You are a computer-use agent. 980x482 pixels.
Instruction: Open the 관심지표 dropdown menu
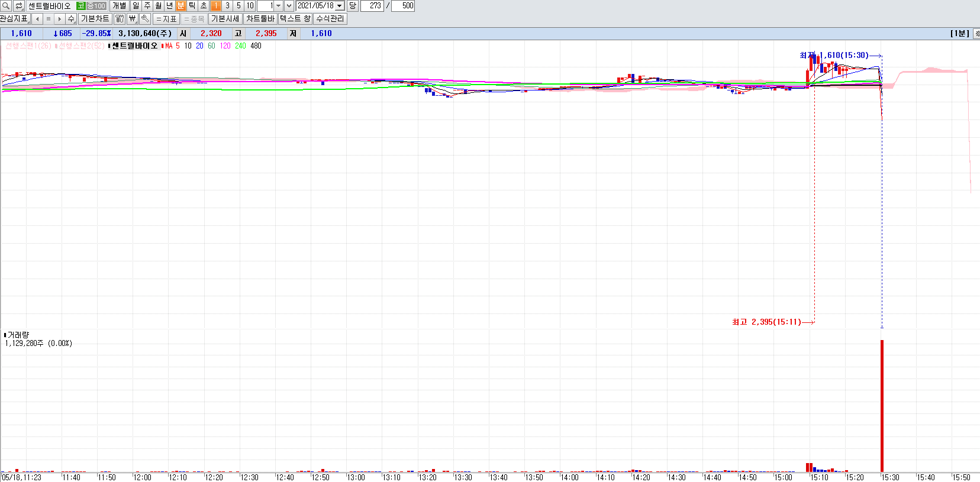pyautogui.click(x=15, y=19)
